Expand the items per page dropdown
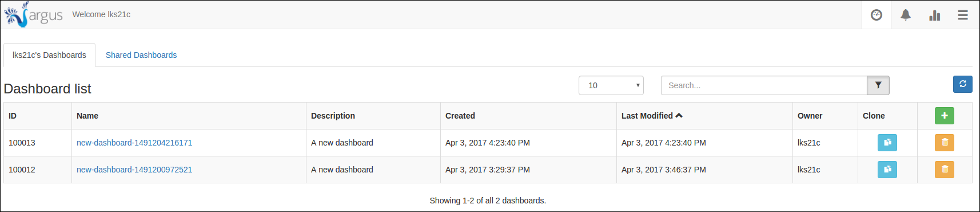Screen dimensions: 980x212 (611, 85)
